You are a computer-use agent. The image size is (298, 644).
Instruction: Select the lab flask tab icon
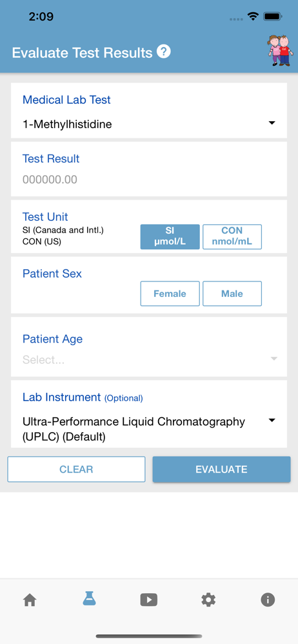coord(89,599)
